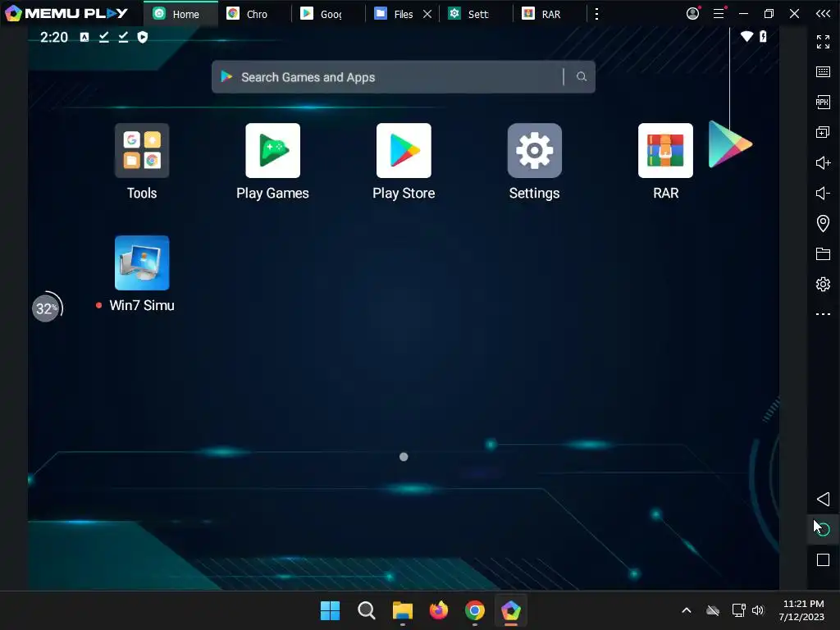Click the MEmu Play logo
The image size is (840, 630).
tap(66, 13)
